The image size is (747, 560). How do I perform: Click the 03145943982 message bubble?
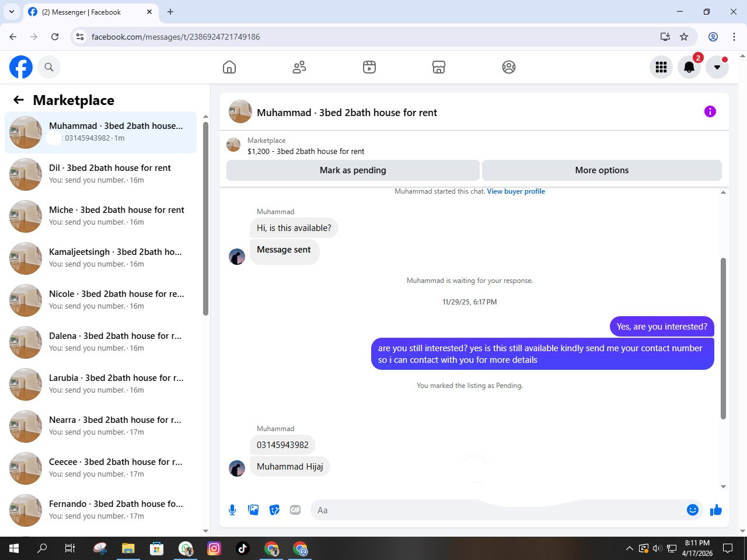coord(282,445)
